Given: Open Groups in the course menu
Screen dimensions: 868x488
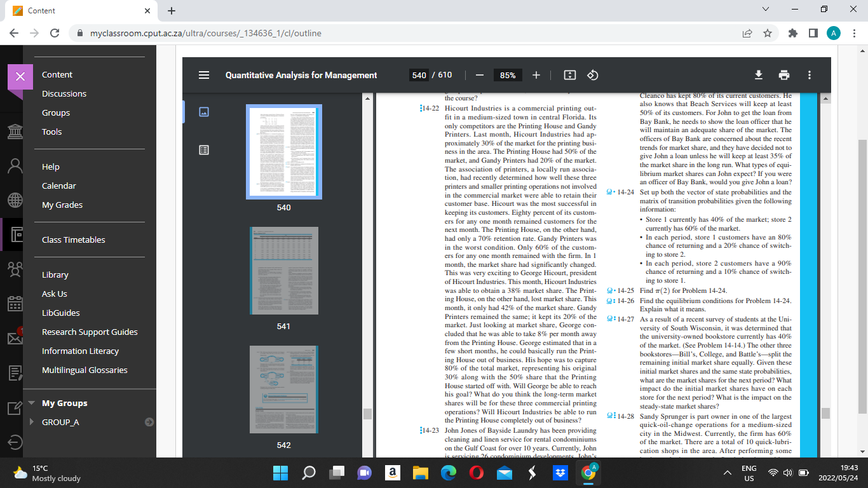Looking at the screenshot, I should click(56, 112).
